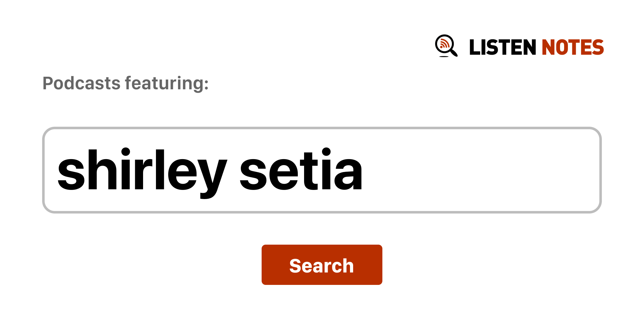Click the magnifier handle of the logo
This screenshot has width=644, height=322.
coord(454,52)
